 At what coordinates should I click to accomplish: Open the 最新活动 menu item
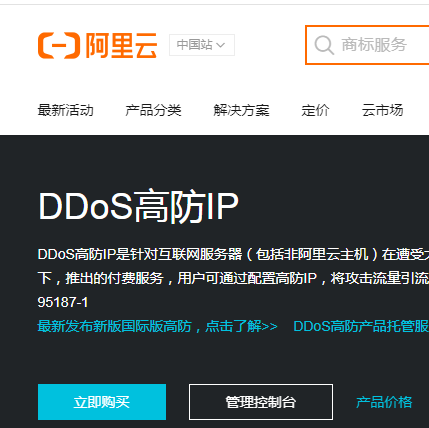tap(65, 110)
